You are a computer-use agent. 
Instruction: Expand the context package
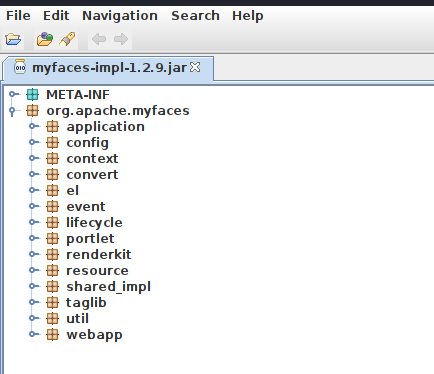point(34,158)
